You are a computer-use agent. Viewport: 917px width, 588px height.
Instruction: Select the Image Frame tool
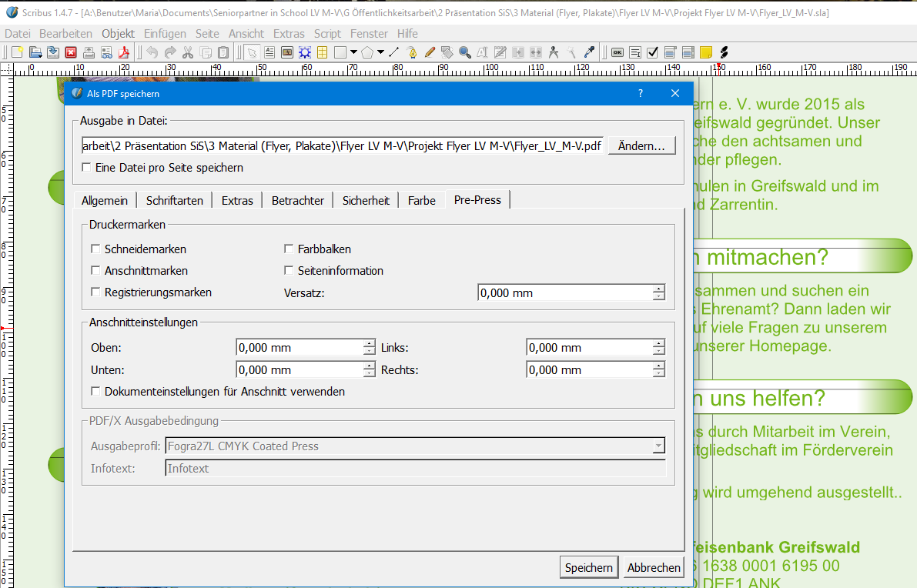click(x=287, y=52)
